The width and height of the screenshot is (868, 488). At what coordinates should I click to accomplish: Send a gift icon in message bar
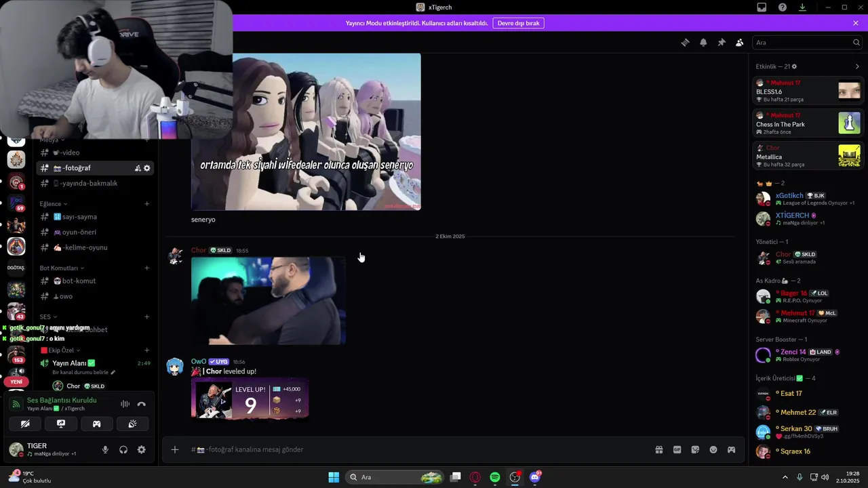(x=658, y=449)
